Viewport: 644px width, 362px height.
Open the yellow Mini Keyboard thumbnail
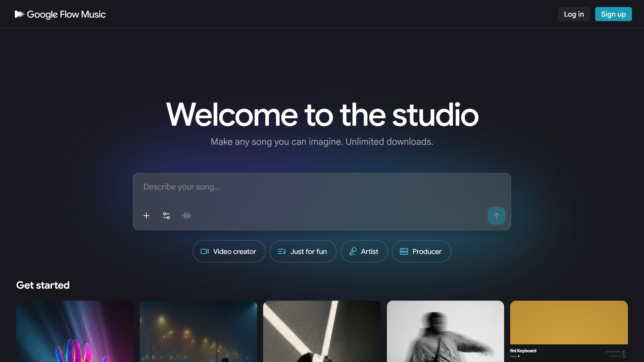569,331
